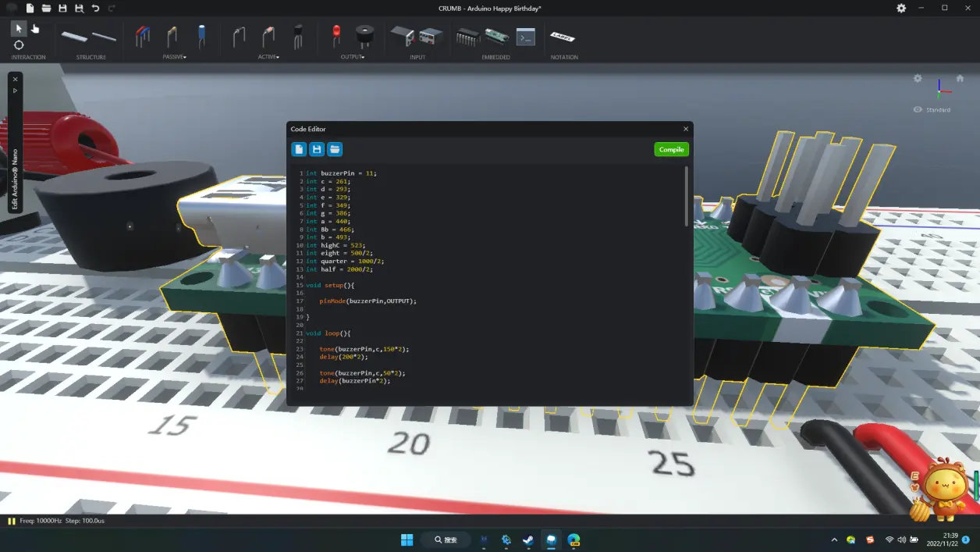The height and width of the screenshot is (552, 980).
Task: Pick the red-blue jumper wires component
Action: 144,36
